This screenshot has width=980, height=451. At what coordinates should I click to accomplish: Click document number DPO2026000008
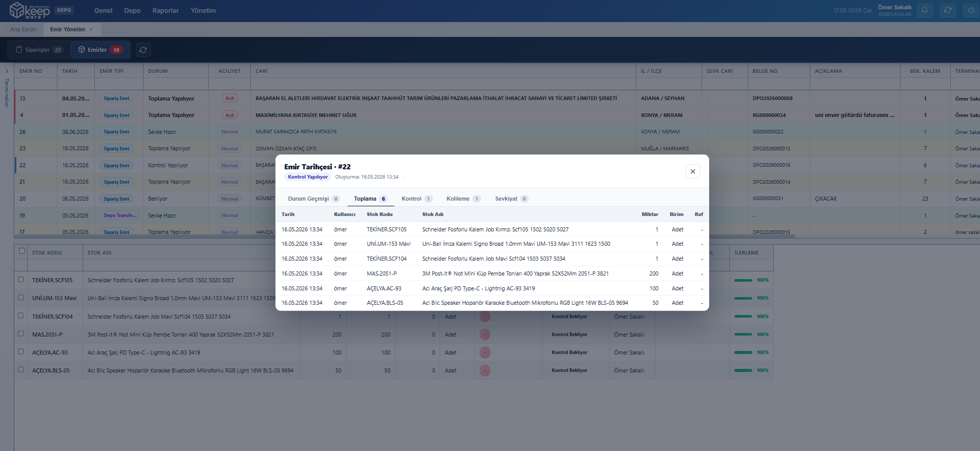(773, 99)
